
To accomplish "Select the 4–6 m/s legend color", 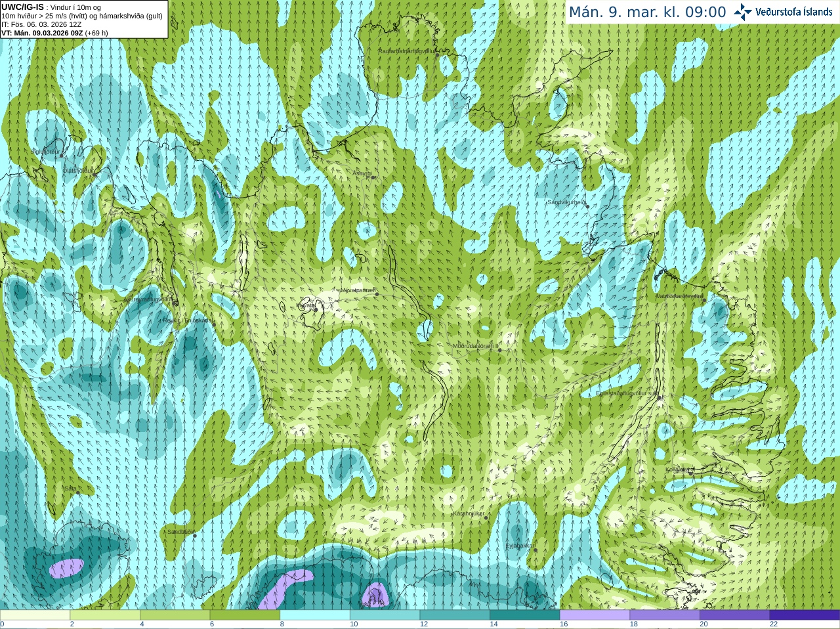I will pos(175,615).
